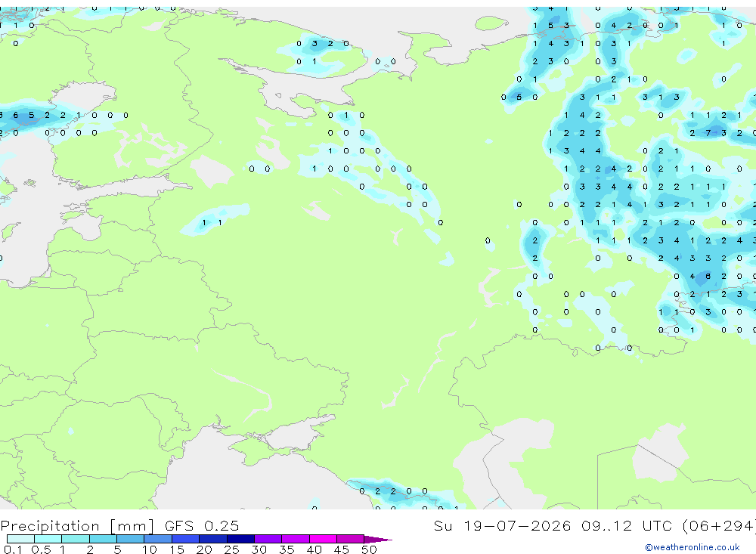
Task: Click the legend label '25'
Action: click(231, 549)
